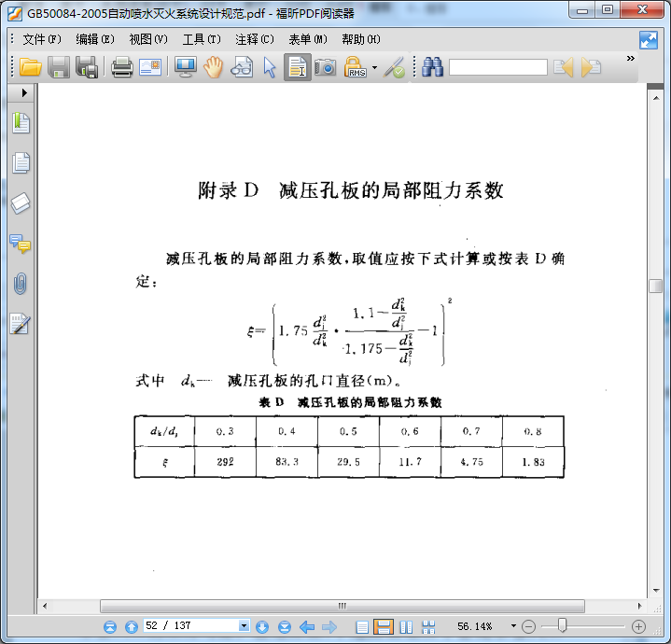The image size is (671, 644).
Task: Click the Save As double-floppy icon
Action: coord(87,67)
